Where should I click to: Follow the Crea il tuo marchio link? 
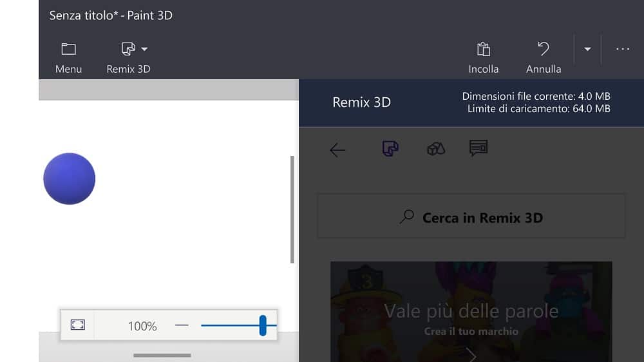471,332
